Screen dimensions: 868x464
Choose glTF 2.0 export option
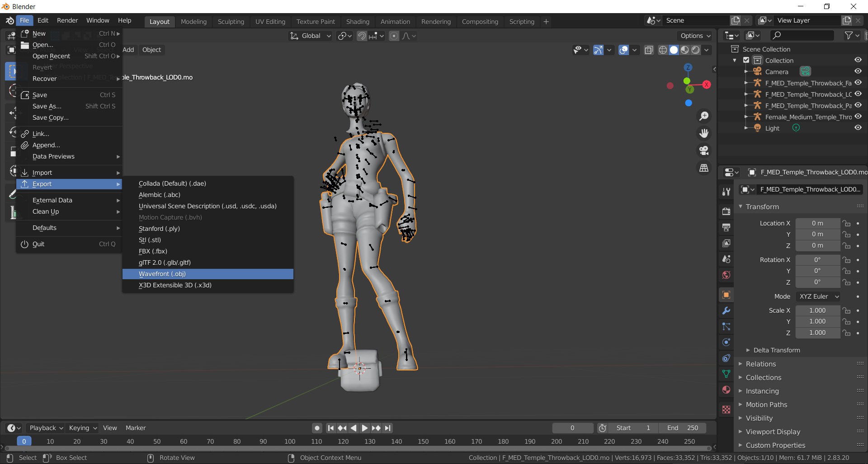[208, 262]
